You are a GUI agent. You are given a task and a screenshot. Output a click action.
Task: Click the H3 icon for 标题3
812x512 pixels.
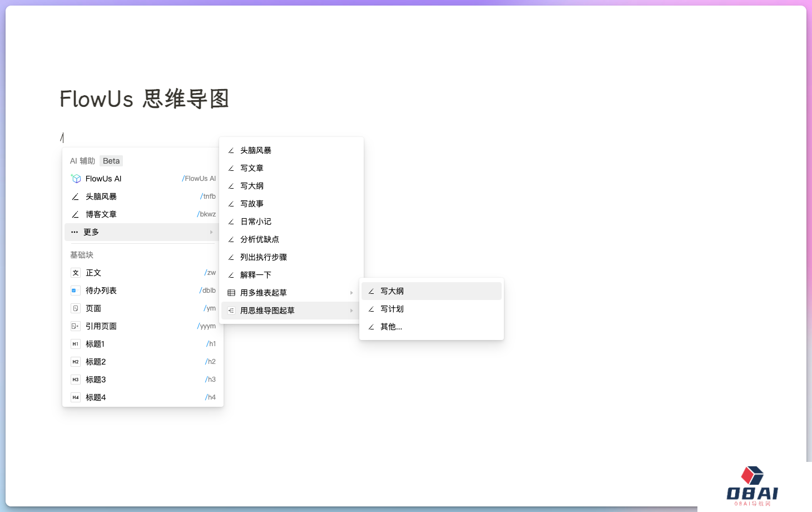(76, 380)
